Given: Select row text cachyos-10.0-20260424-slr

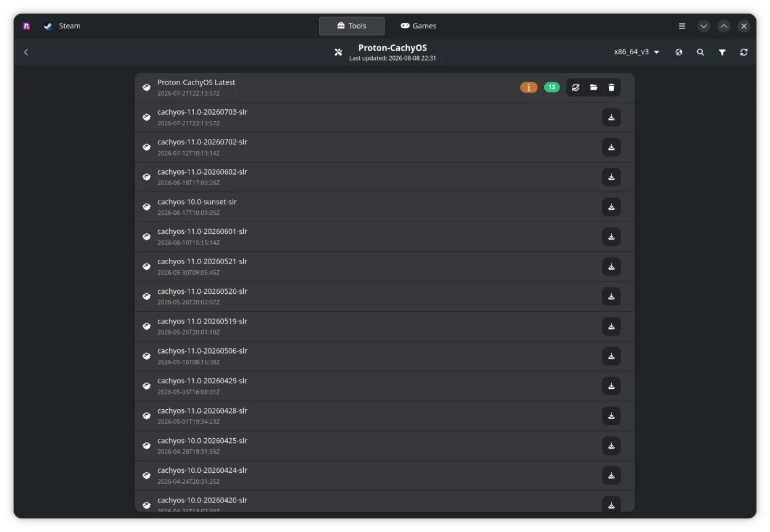Looking at the screenshot, I should (x=202, y=470).
